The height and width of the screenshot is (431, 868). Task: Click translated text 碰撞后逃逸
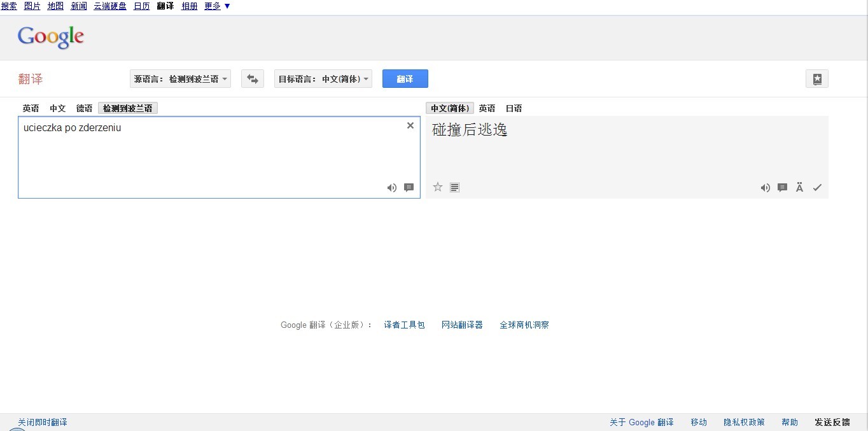[470, 130]
